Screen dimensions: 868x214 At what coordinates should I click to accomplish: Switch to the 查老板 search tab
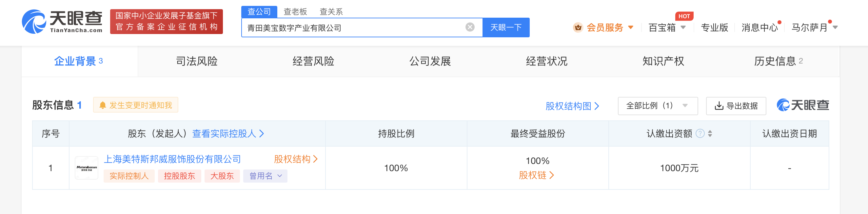tap(295, 12)
